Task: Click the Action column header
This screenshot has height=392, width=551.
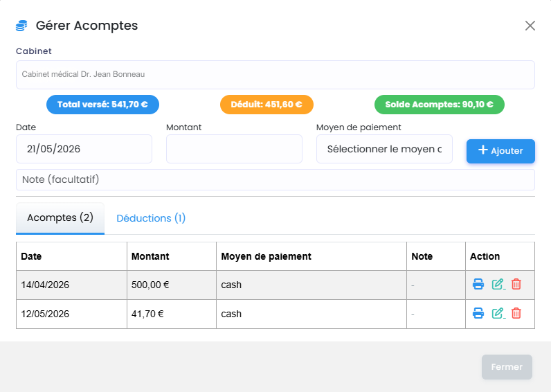Action: point(500,256)
